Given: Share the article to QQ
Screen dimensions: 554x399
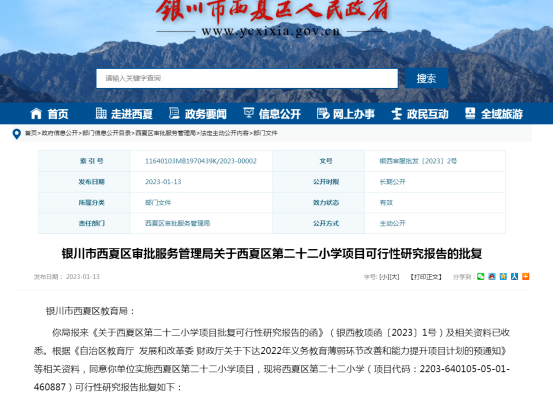Looking at the screenshot, I should (x=492, y=276).
